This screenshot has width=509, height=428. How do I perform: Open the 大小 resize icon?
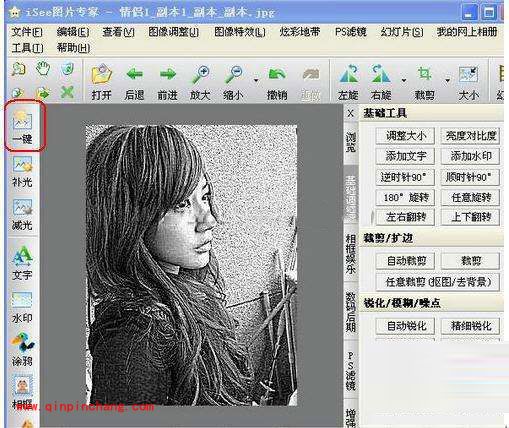(x=469, y=82)
